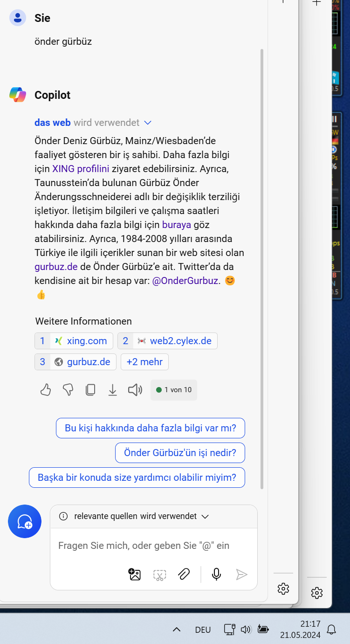Expand the 'das web wird verwendet' chevron
Viewport: 350px width, 644px height.
coord(148,123)
